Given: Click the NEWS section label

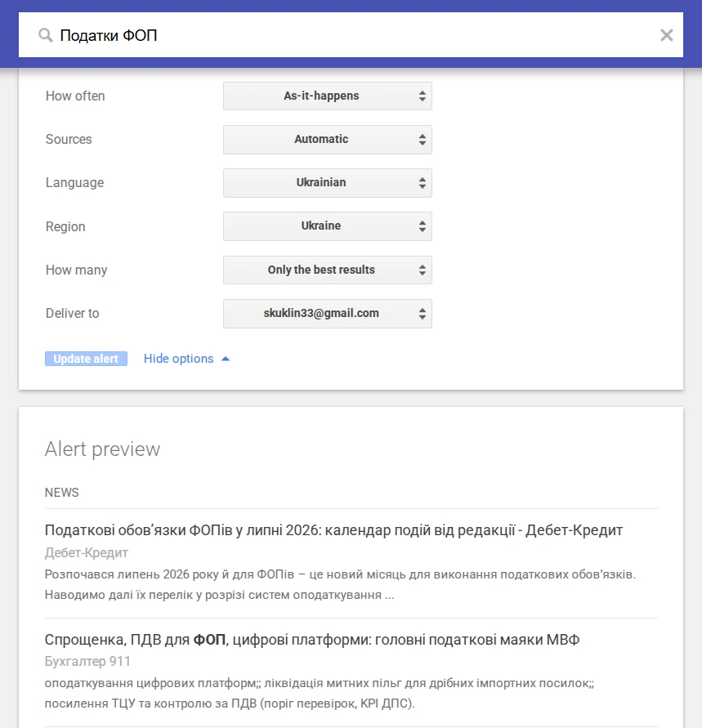Looking at the screenshot, I should [x=62, y=493].
